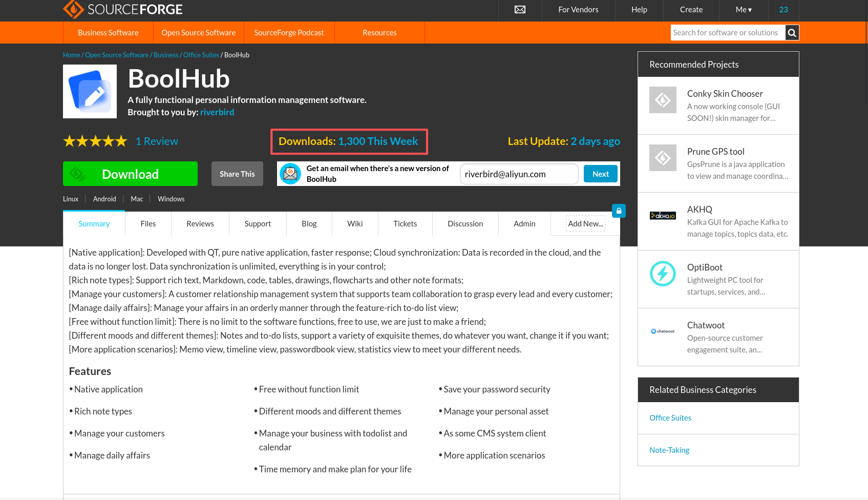
Task: Open Conky Skin Chooser project icon
Action: click(663, 99)
